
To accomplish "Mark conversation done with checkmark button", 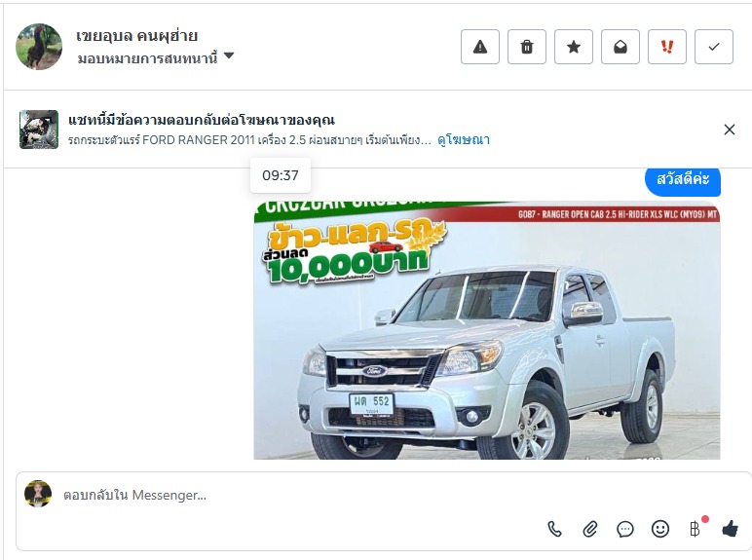I will point(714,47).
